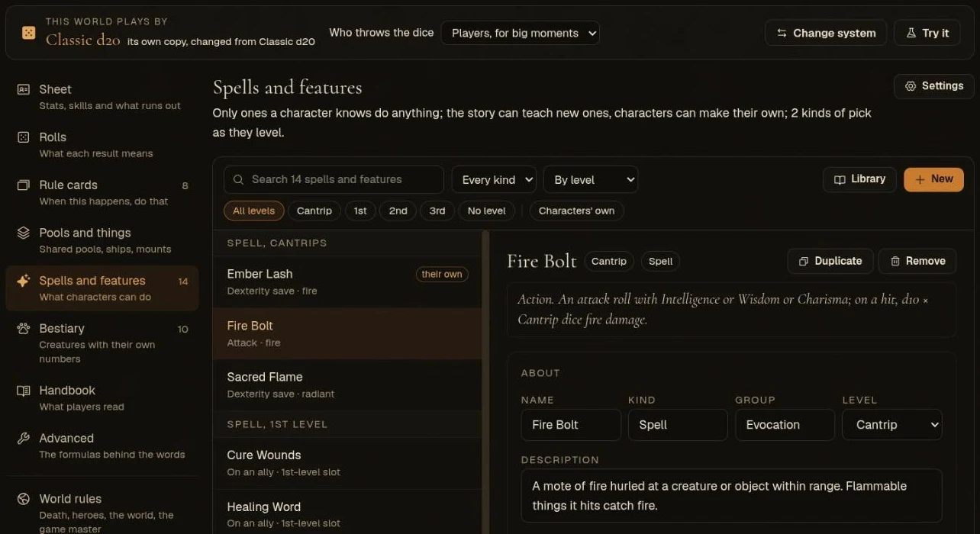Click the Advanced wrench icon
The height and width of the screenshot is (534, 980).
(x=24, y=439)
